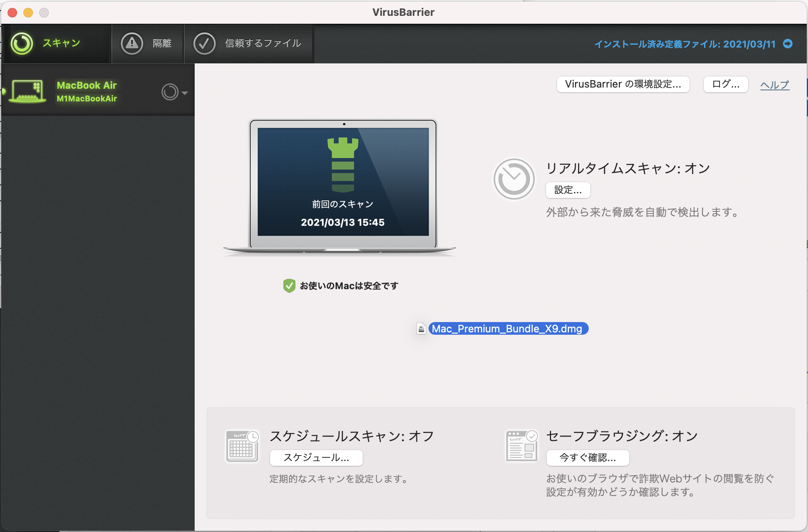Click the scheduled scan calendar icon
This screenshot has width=808, height=532.
242,446
